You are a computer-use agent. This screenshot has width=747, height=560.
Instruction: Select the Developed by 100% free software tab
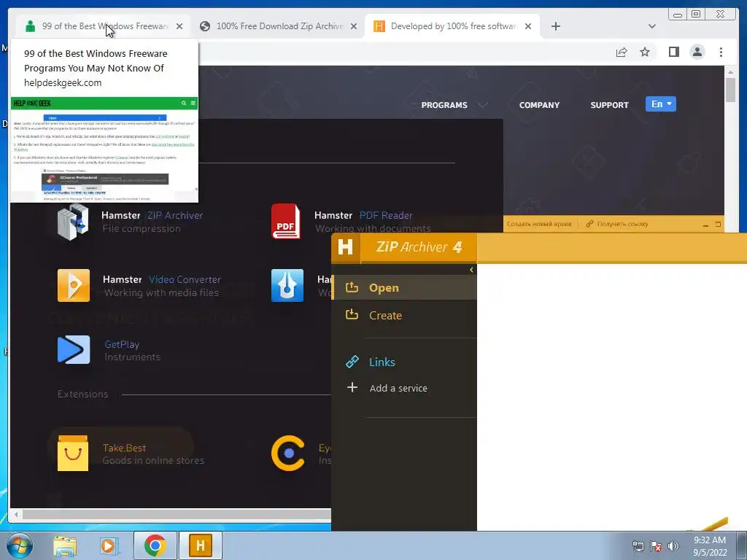pos(452,26)
